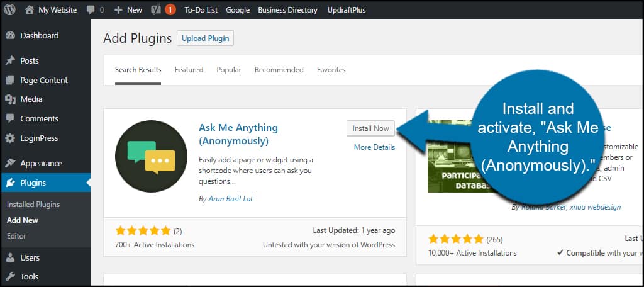The width and height of the screenshot is (644, 287).
Task: Switch to the Popular tab
Action: pyautogui.click(x=229, y=70)
